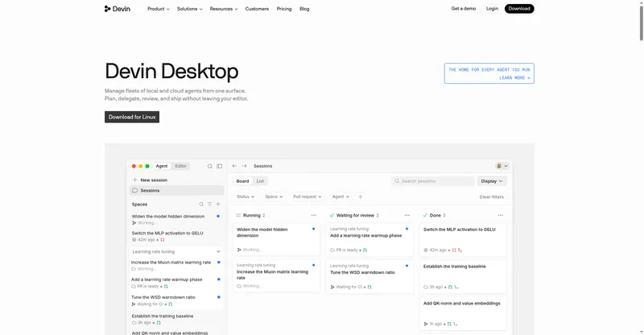Select sidebar item Widen the model hidden dimension
Screen dimensions: 644x335
tap(175, 219)
